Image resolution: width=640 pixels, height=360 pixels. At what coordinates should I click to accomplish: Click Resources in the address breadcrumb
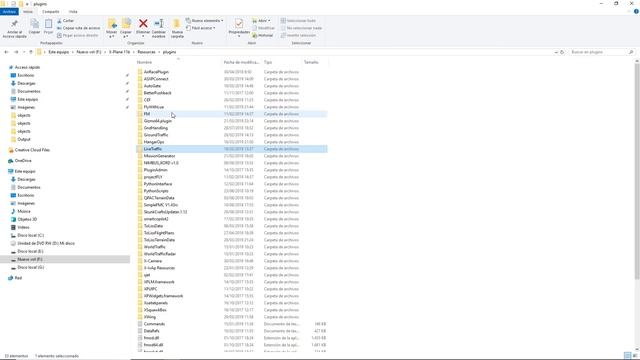(x=146, y=52)
